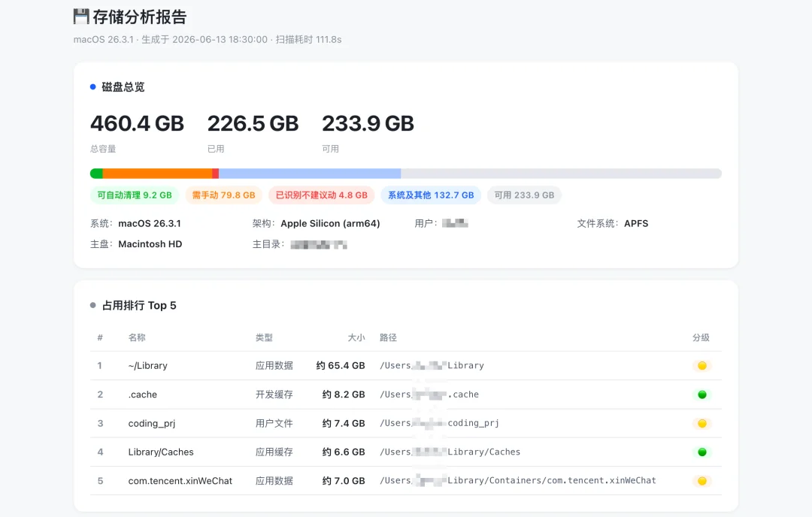
Task: Click the 名称 column header
Action: (x=137, y=337)
